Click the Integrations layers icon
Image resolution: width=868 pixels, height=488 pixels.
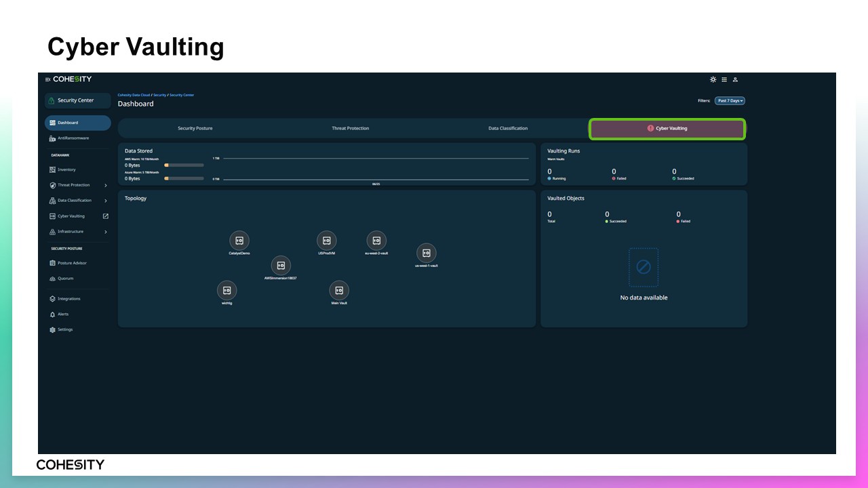coord(52,299)
